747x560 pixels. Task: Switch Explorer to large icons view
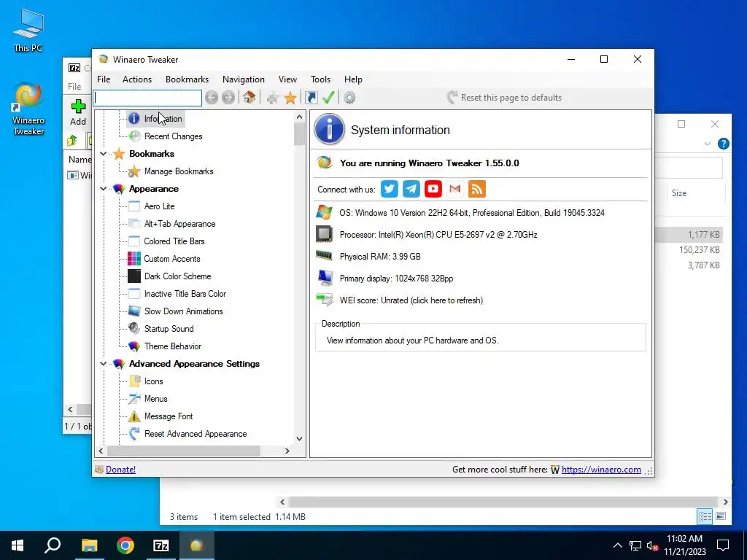(721, 516)
